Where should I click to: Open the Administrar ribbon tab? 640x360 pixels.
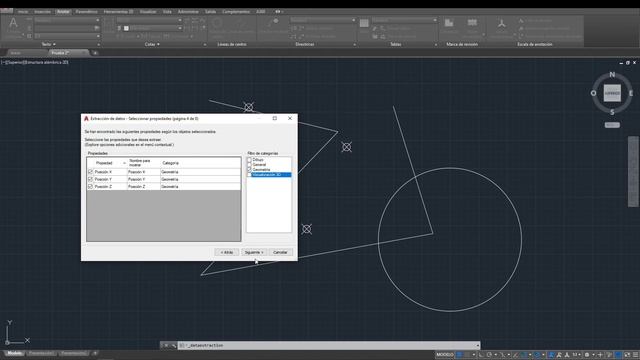coord(188,11)
